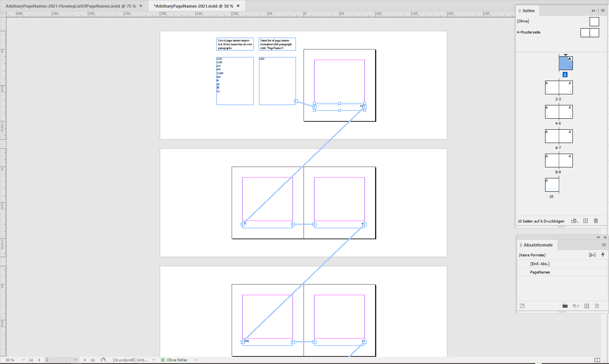Select spread 4-5 thumbnail
The width and height of the screenshot is (609, 364).
pyautogui.click(x=559, y=112)
